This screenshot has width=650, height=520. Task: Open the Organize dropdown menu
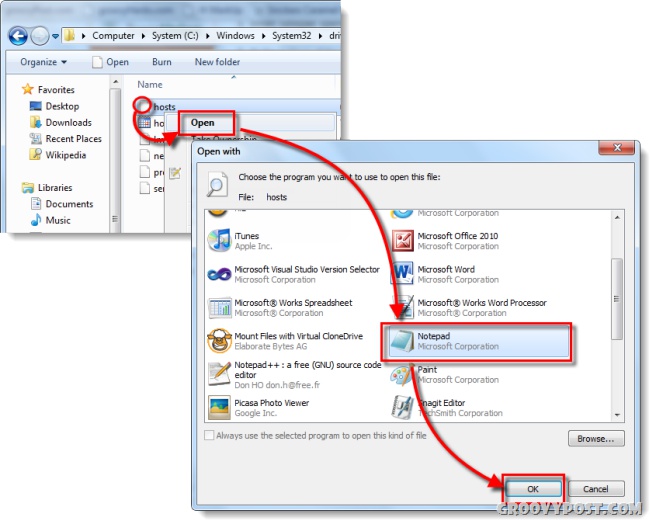coord(44,62)
